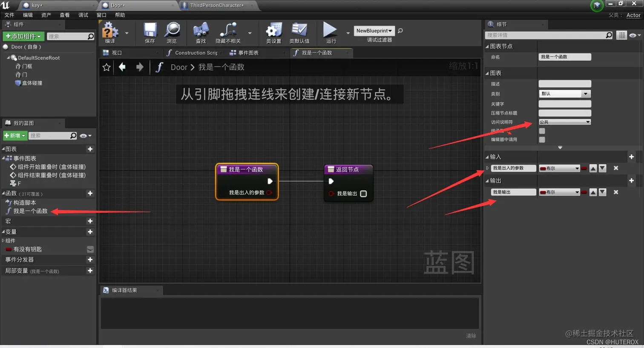The width and height of the screenshot is (644, 348).
Task: Click the 浏览 browse icon
Action: coord(172,32)
